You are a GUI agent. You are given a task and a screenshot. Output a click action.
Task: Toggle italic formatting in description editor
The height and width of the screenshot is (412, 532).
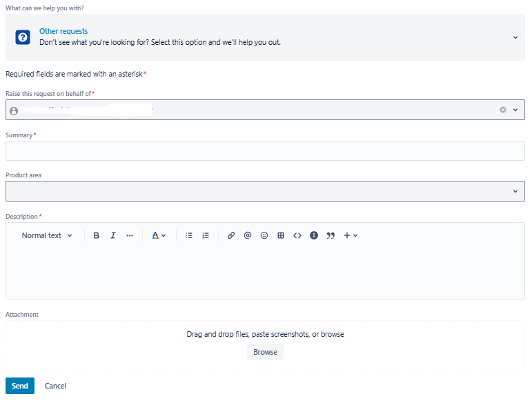tap(113, 235)
